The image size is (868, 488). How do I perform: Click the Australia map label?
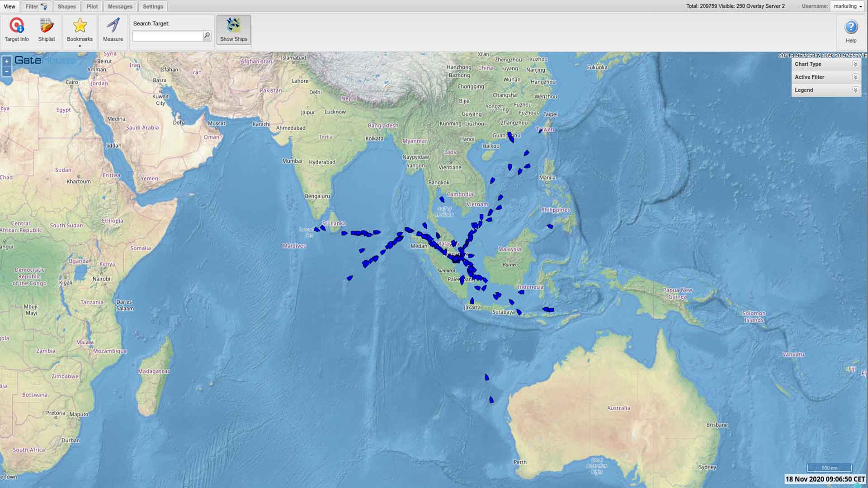618,408
